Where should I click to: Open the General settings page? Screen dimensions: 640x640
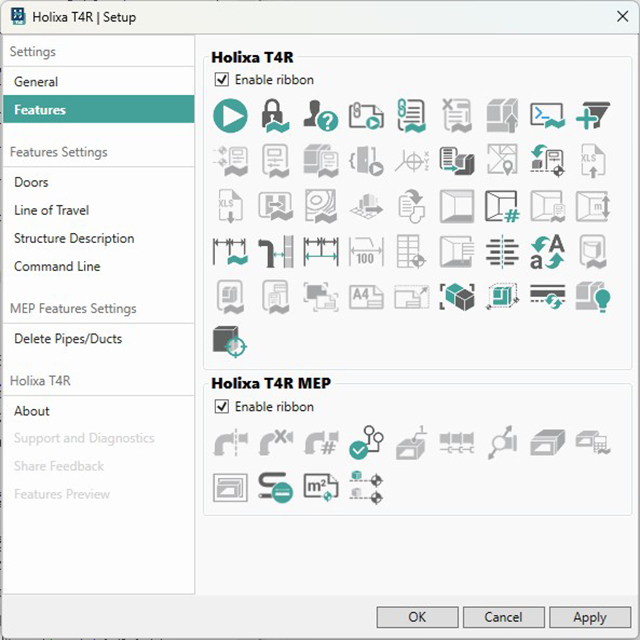(x=99, y=82)
